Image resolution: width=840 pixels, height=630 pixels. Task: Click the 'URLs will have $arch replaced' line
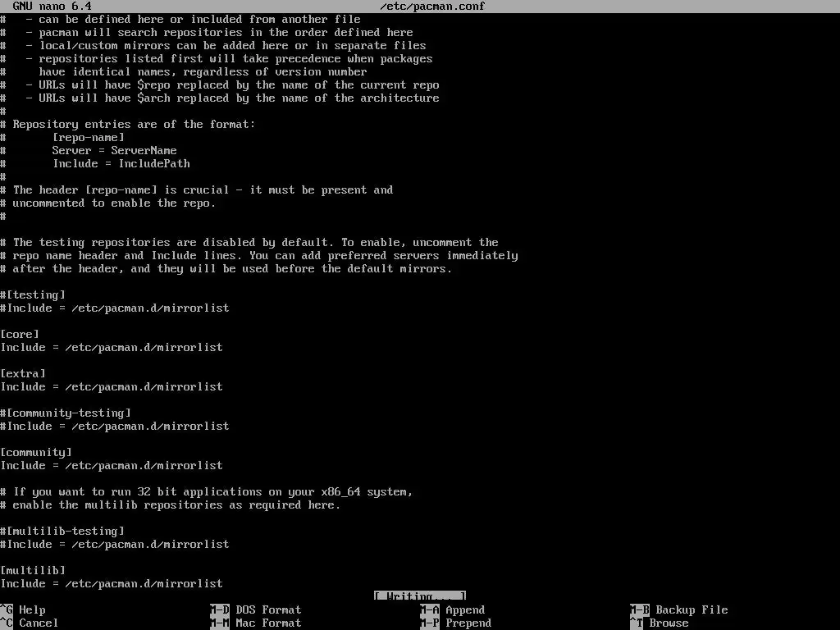click(220, 98)
